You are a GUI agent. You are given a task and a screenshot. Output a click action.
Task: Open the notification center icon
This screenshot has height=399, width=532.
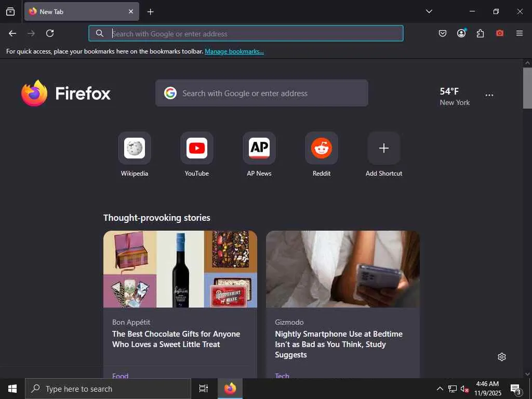click(516, 389)
